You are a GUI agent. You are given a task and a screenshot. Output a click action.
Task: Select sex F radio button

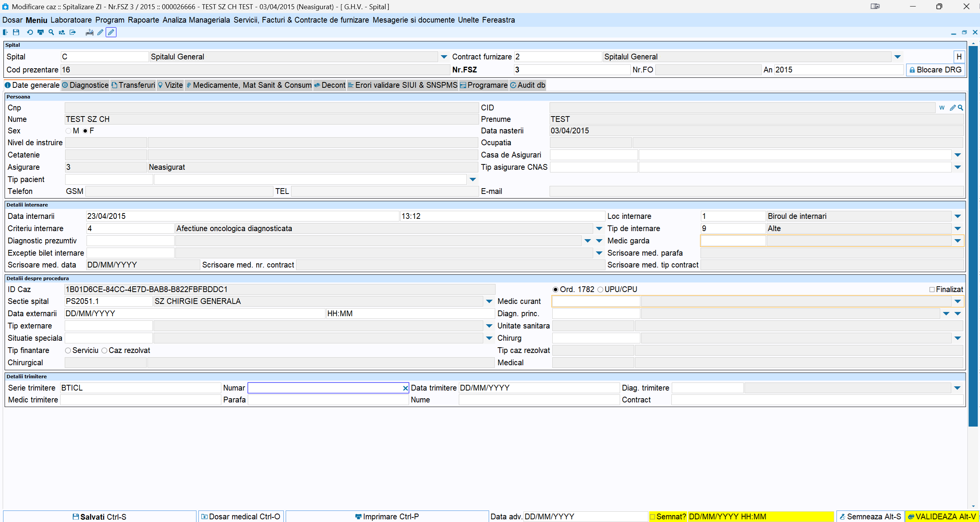tap(85, 131)
